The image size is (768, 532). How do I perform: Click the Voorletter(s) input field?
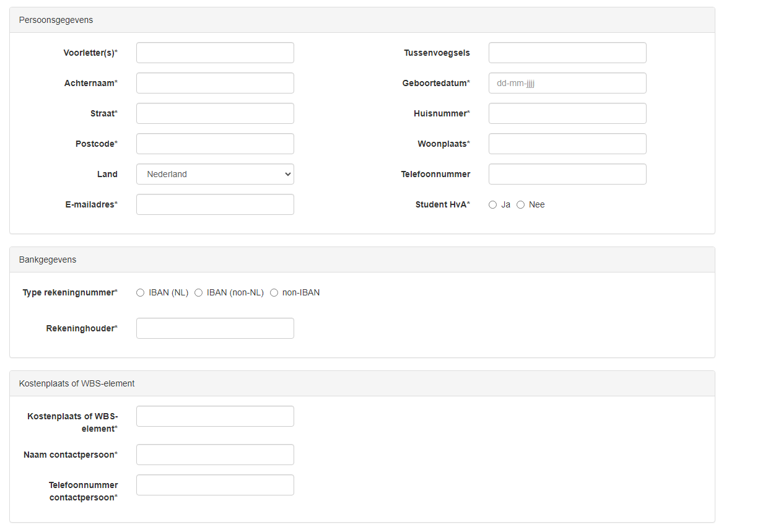[x=215, y=53]
